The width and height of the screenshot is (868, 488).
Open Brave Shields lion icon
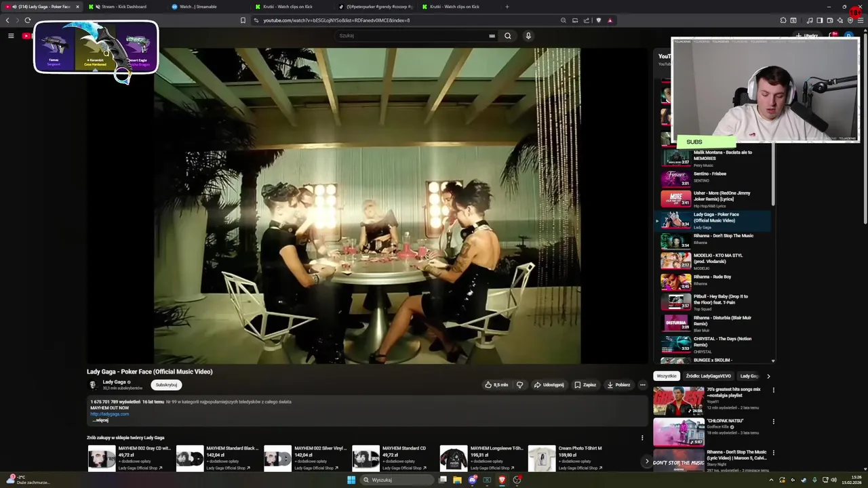(x=598, y=20)
